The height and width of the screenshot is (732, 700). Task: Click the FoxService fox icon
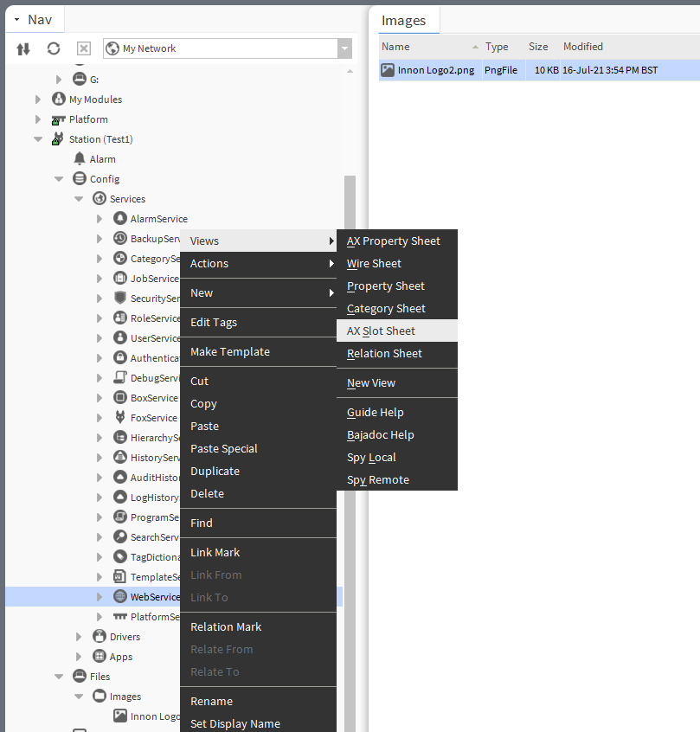tap(120, 418)
